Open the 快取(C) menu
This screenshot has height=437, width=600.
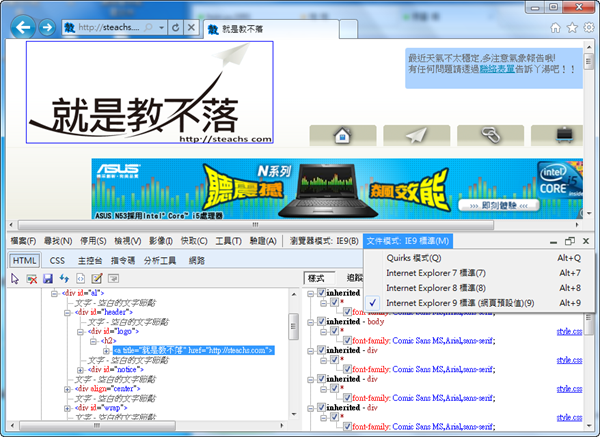(x=194, y=241)
